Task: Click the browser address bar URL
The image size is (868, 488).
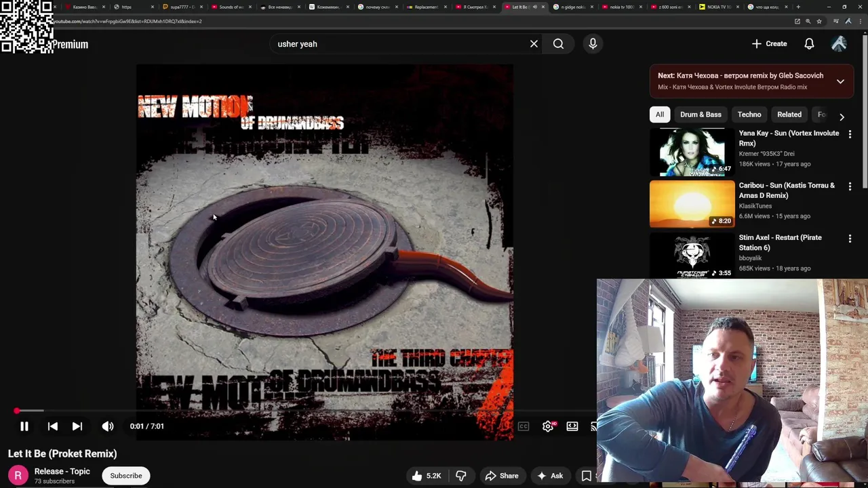Action: (129, 21)
